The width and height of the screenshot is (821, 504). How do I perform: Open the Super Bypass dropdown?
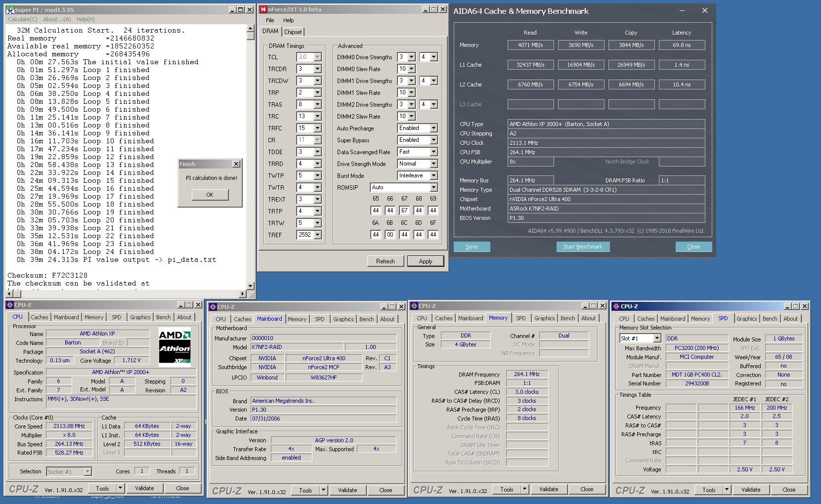[433, 140]
